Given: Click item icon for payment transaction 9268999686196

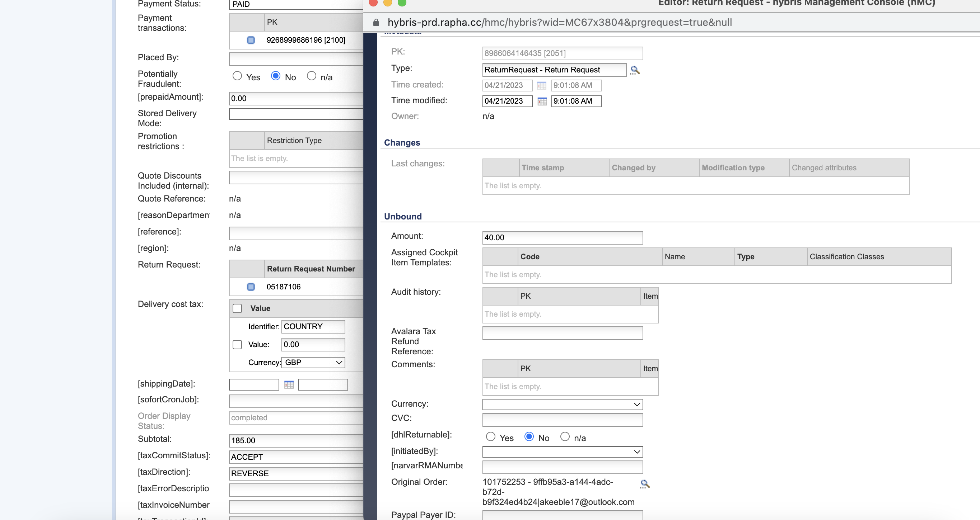Looking at the screenshot, I should (251, 40).
